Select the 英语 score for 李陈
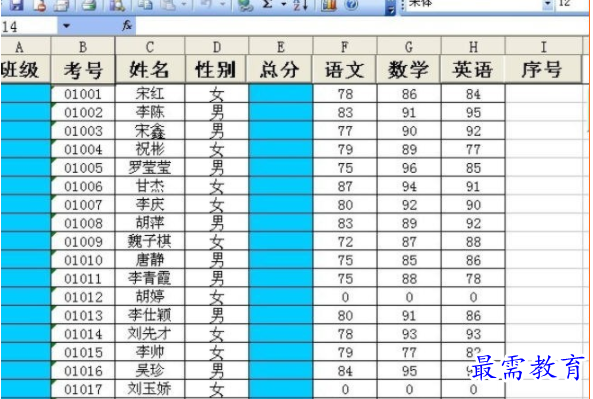Screen dimensions: 593x399 [x=473, y=112]
